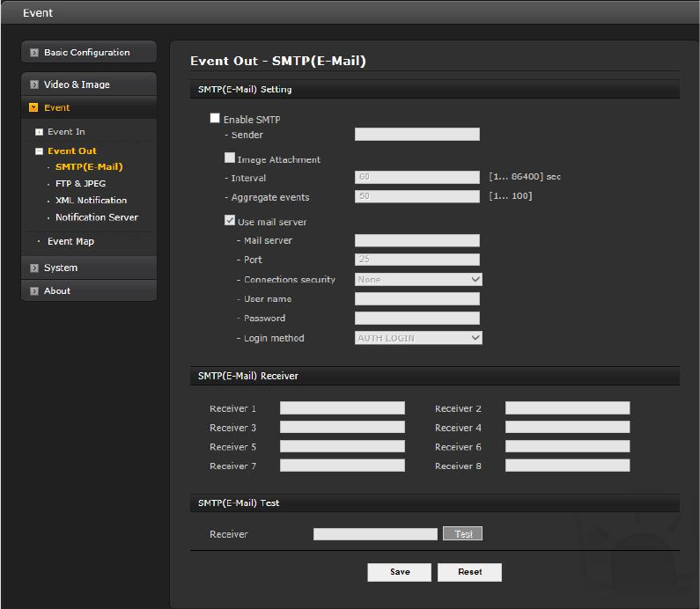Enable the SMTP checkbox

(x=215, y=119)
